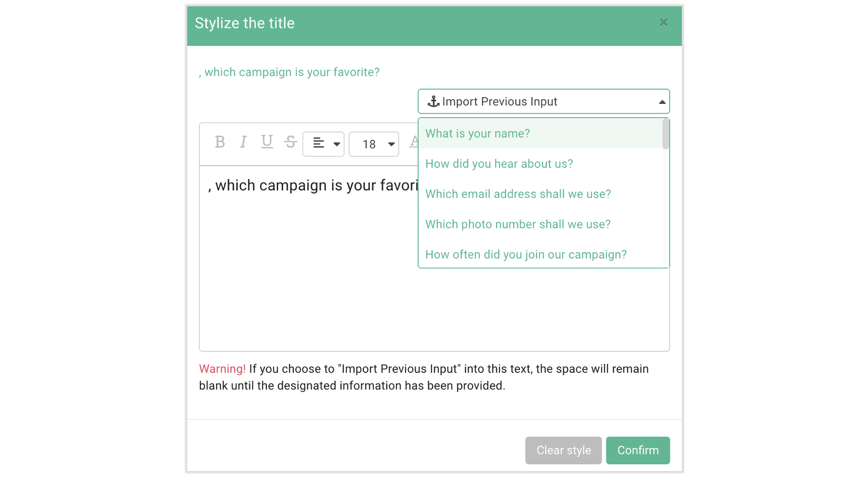Viewport: 868px width, 479px height.
Task: Click the anchor icon beside Import Previous Input
Action: 433,101
